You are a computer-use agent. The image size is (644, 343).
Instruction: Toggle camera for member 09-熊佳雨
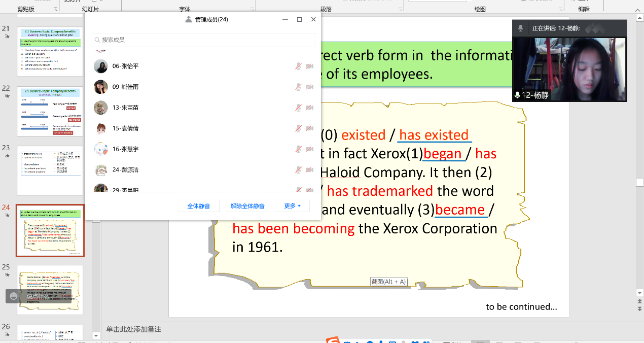(x=310, y=87)
